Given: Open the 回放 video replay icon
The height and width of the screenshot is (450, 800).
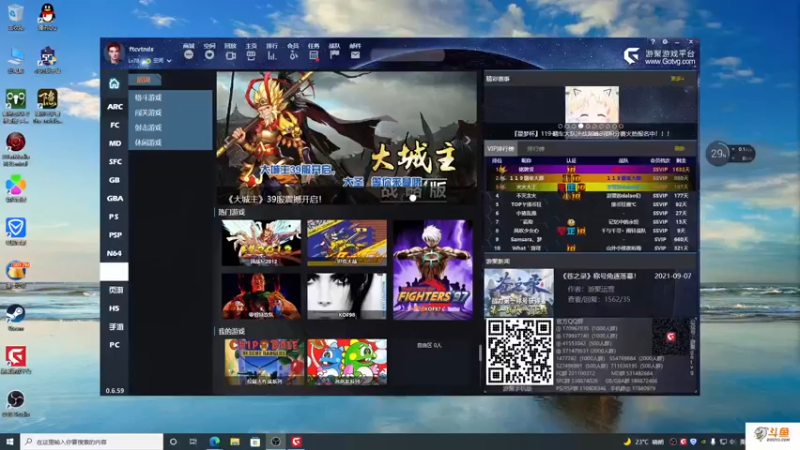Looking at the screenshot, I should pyautogui.click(x=230, y=55).
